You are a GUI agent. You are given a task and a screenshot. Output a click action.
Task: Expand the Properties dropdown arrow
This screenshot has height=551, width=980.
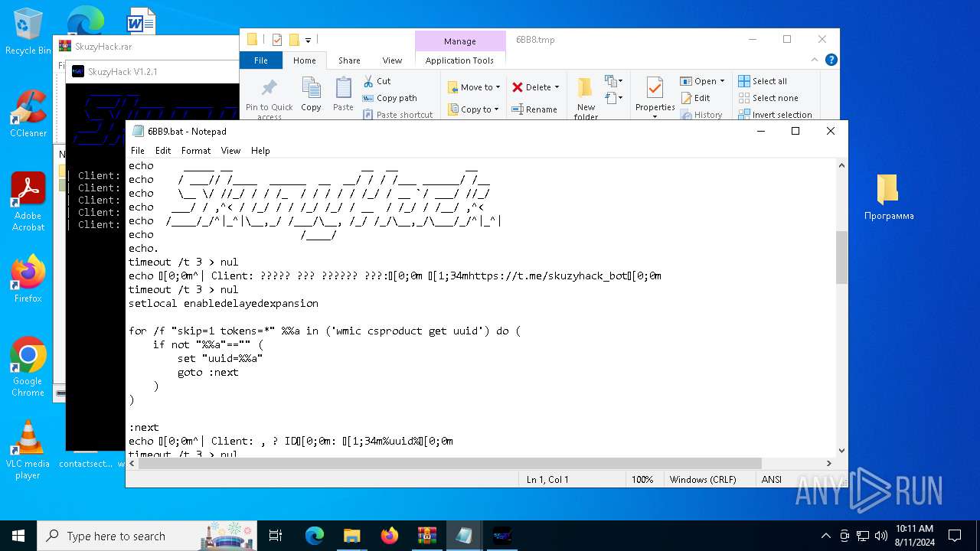[x=655, y=116]
